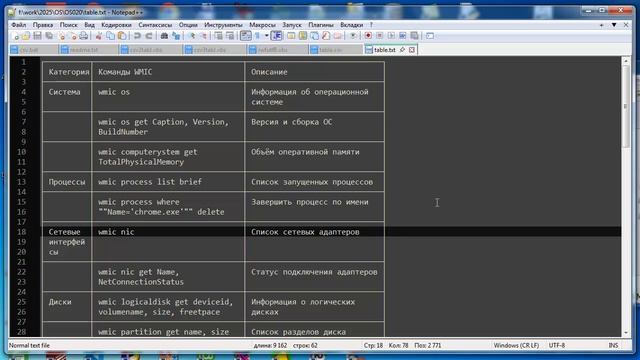Open the Вкладки menu
This screenshot has width=640, height=360.
click(351, 25)
